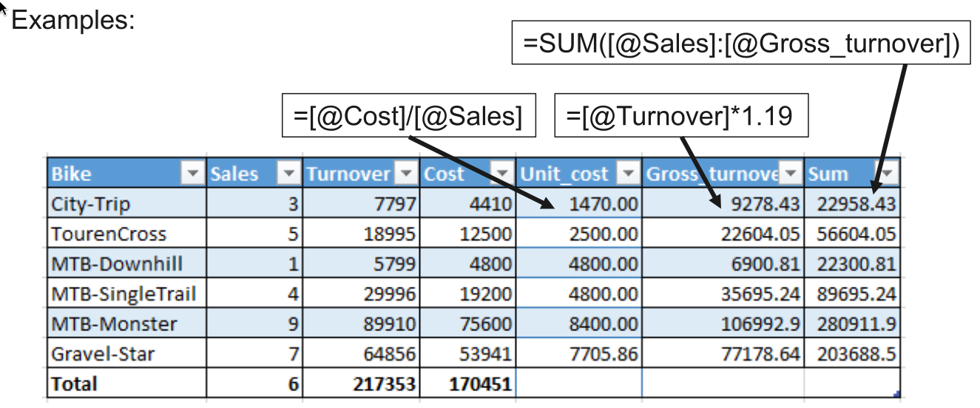Select turnover value 7797
Viewport: 980px width, 408px height.
pyautogui.click(x=361, y=203)
